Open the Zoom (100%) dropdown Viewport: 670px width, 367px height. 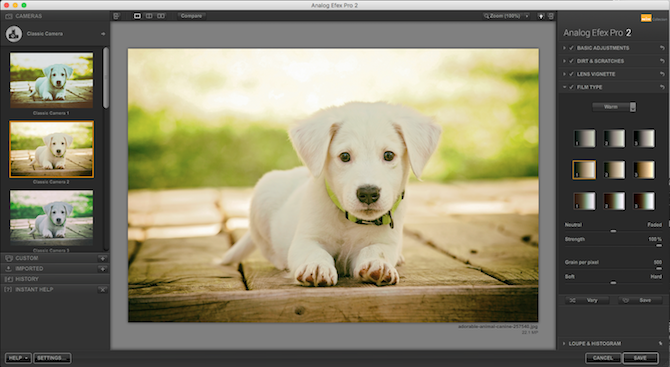pos(506,16)
